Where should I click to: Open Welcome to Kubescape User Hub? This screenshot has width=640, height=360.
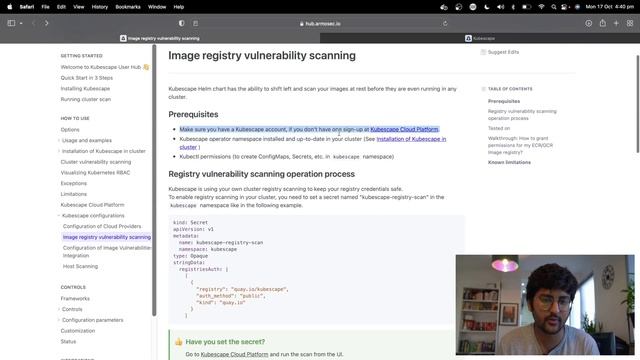(104, 67)
